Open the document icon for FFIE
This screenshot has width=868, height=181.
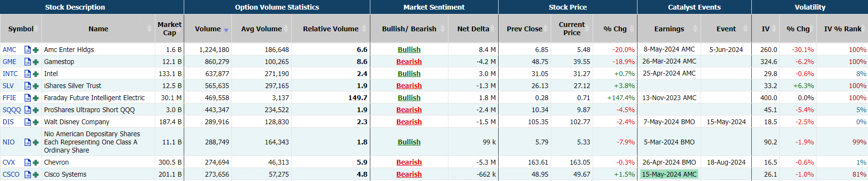point(27,98)
